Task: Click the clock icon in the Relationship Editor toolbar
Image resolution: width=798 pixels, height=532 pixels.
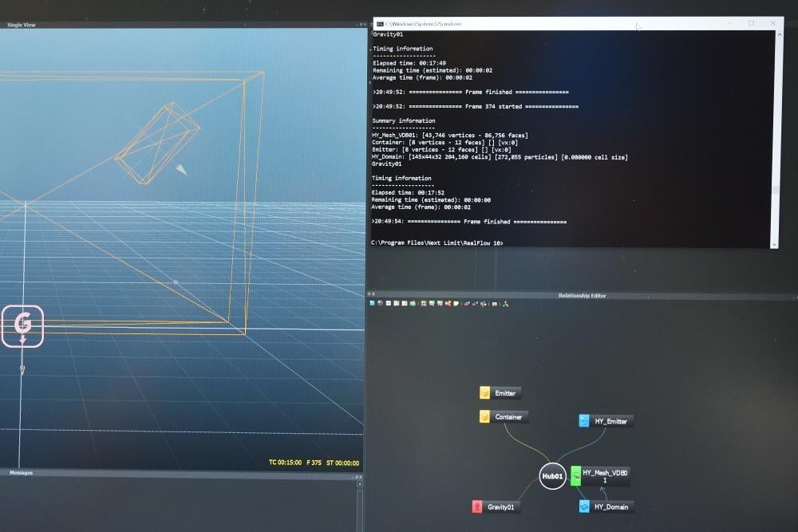Action: [x=379, y=305]
